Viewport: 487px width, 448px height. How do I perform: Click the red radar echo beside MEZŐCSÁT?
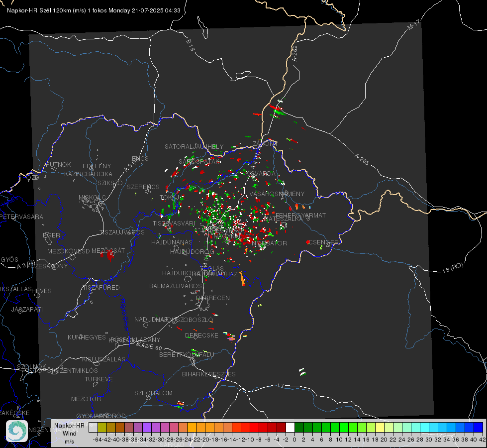click(x=108, y=255)
